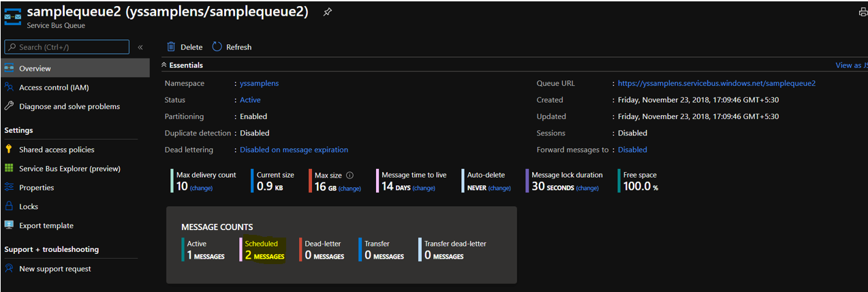Open the Overview menu item
The height and width of the screenshot is (292, 868).
35,69
